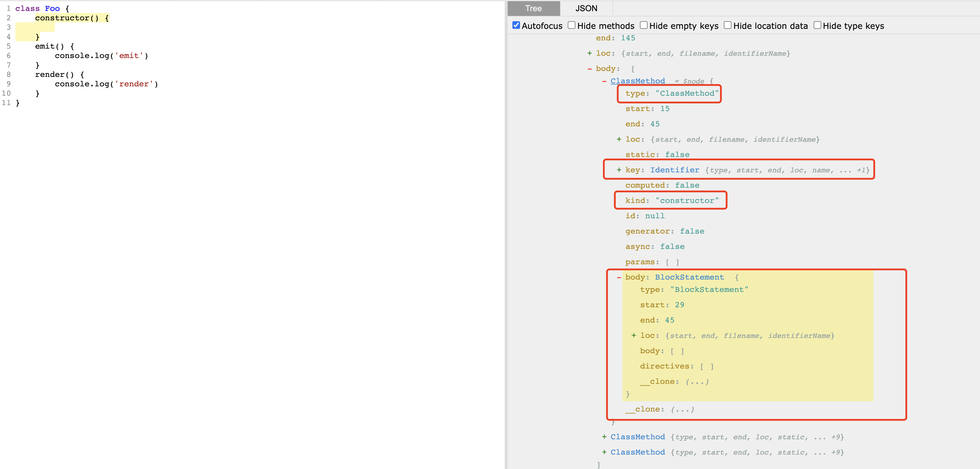The height and width of the screenshot is (469, 980).
Task: Switch to the JSON tab
Action: [x=586, y=8]
